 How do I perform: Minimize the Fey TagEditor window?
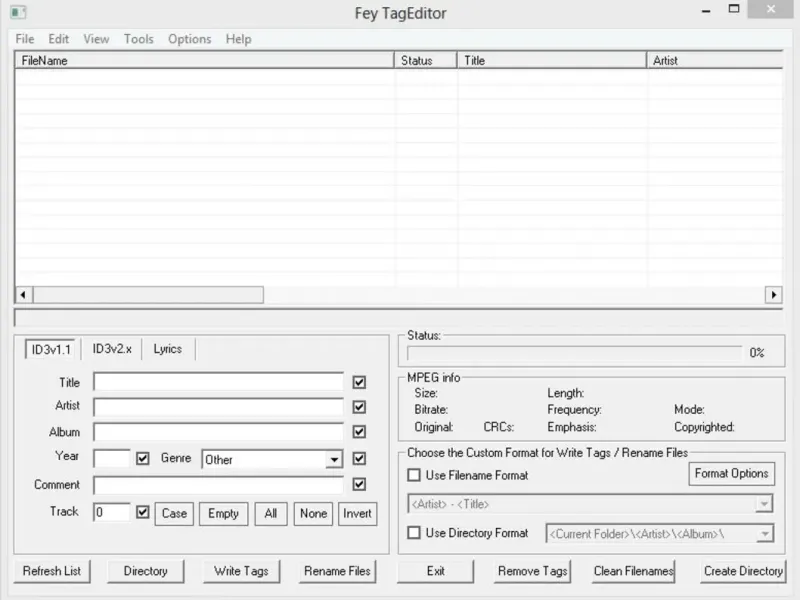706,10
